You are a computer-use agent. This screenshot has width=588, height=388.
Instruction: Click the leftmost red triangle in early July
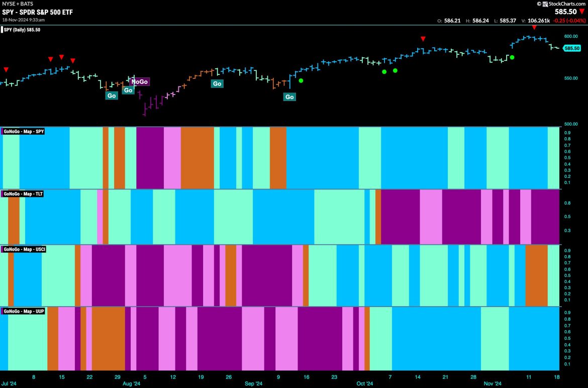(x=6, y=69)
